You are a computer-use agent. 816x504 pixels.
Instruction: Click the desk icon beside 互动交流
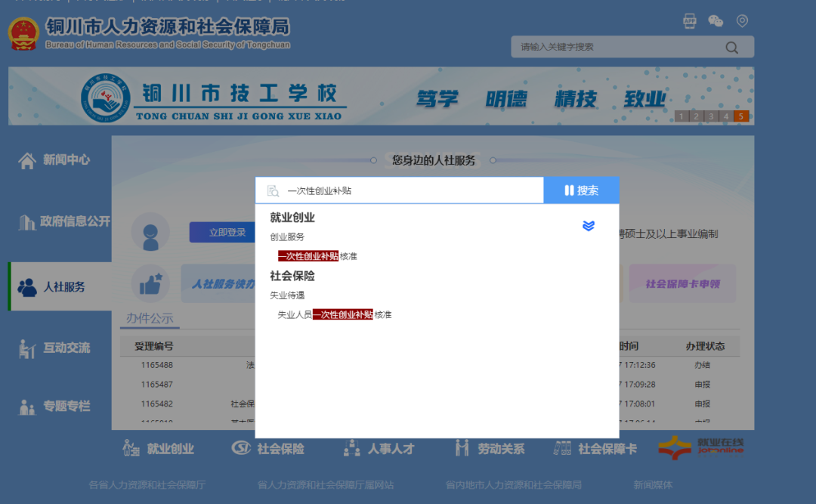click(x=27, y=348)
